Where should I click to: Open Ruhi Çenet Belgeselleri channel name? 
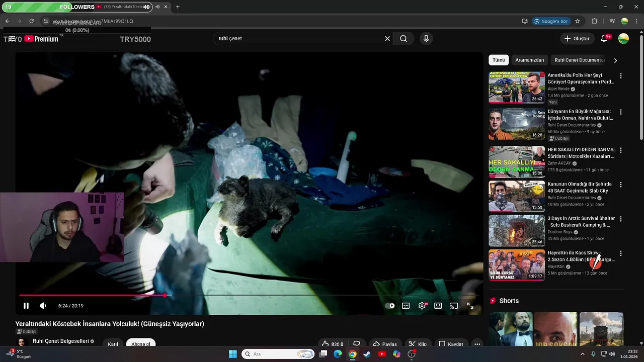[60, 341]
